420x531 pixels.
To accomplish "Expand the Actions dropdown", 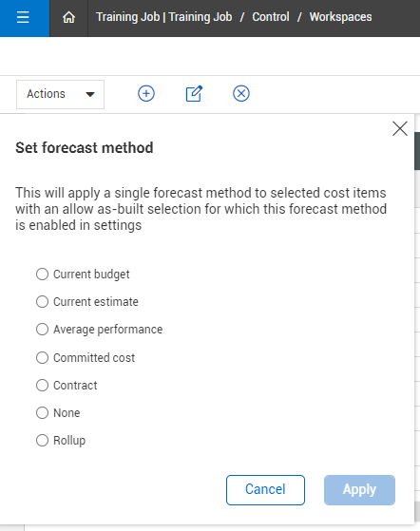I will pyautogui.click(x=60, y=94).
